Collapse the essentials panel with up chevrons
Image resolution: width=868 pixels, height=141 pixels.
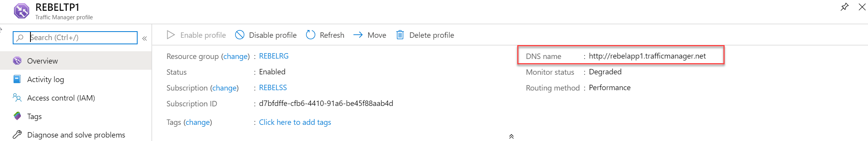click(x=511, y=136)
